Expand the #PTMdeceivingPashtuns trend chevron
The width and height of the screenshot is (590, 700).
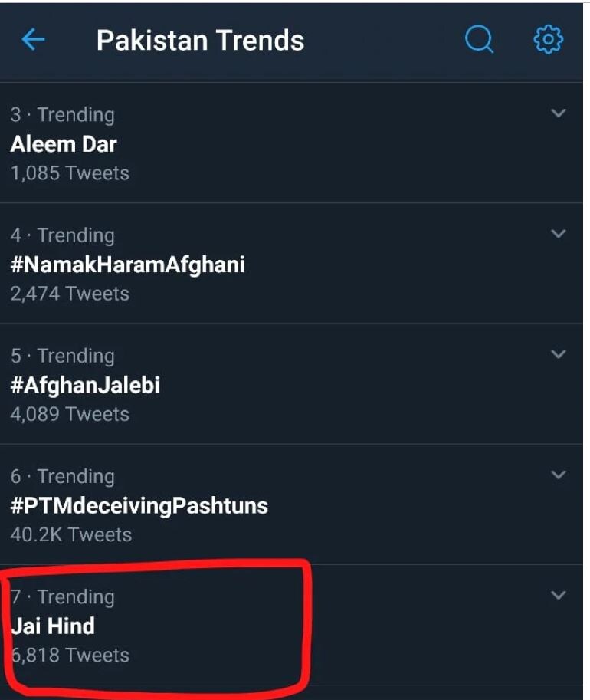pos(559,475)
